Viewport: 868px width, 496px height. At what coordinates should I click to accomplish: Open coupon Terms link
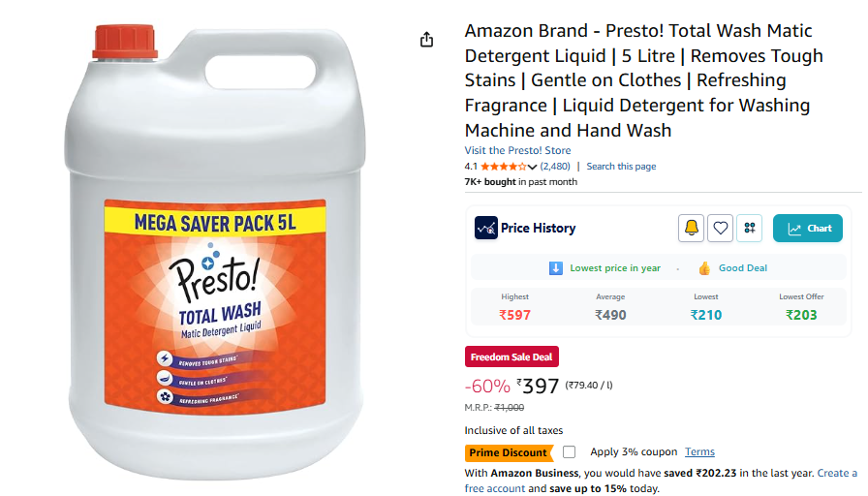[699, 451]
